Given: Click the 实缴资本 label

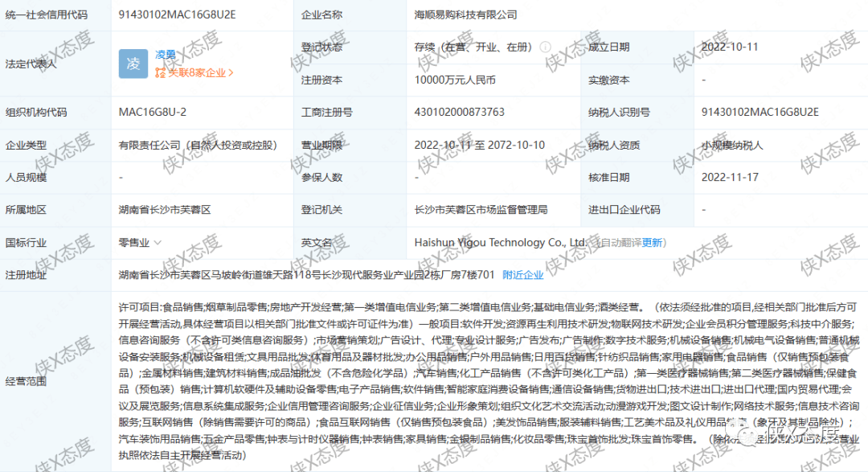Looking at the screenshot, I should click(609, 80).
